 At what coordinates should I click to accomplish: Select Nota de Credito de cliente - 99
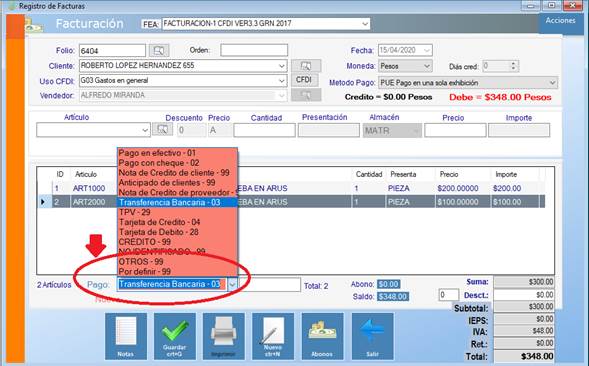(x=177, y=172)
